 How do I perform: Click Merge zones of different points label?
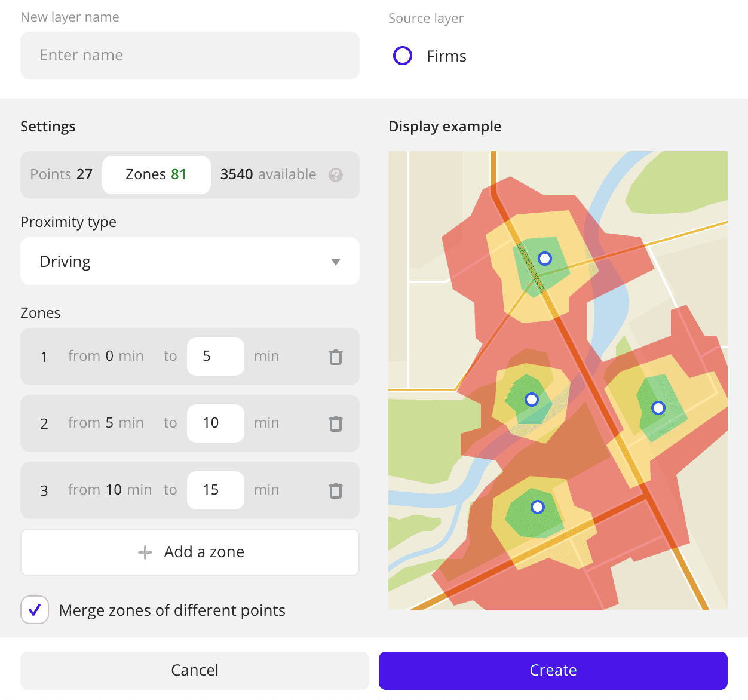172,610
